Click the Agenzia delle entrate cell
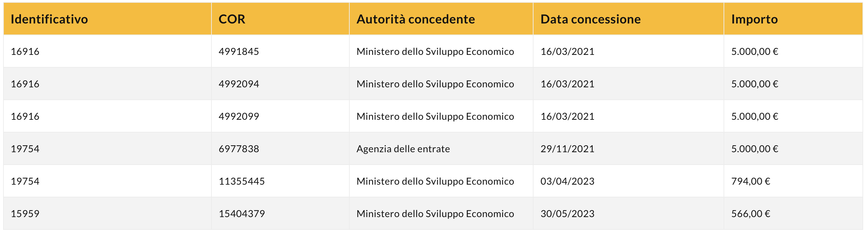 pyautogui.click(x=403, y=149)
